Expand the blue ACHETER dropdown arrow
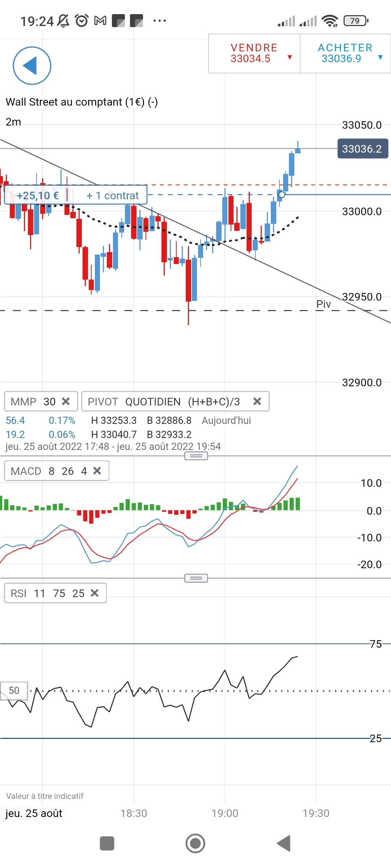This screenshot has height=868, width=391. [x=380, y=57]
